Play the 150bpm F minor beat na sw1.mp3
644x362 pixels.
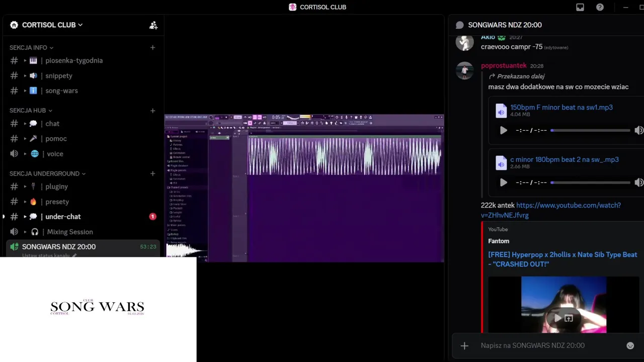[503, 130]
